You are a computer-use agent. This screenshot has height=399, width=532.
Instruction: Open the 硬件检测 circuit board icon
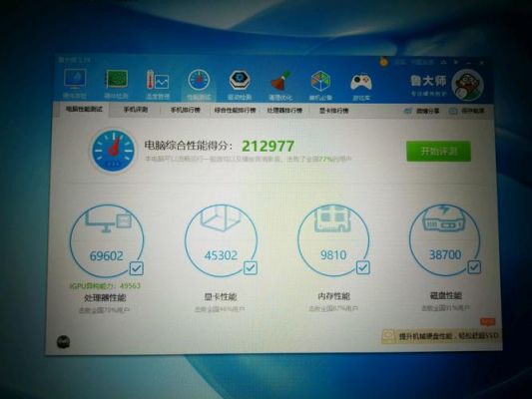coord(116,81)
